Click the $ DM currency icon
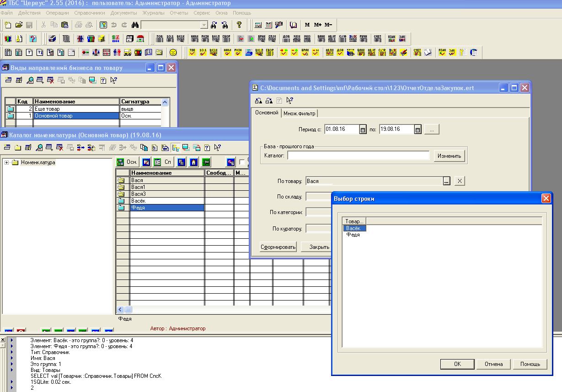The image size is (562, 392). tap(115, 38)
